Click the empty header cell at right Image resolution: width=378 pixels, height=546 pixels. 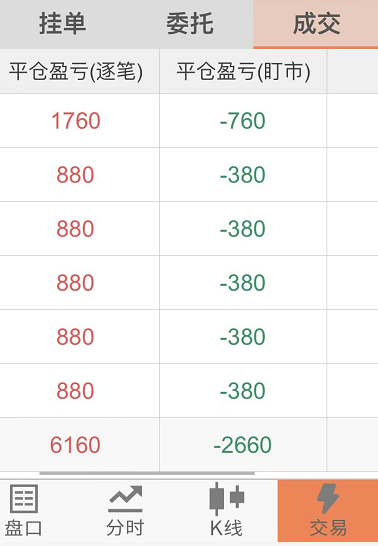click(352, 71)
